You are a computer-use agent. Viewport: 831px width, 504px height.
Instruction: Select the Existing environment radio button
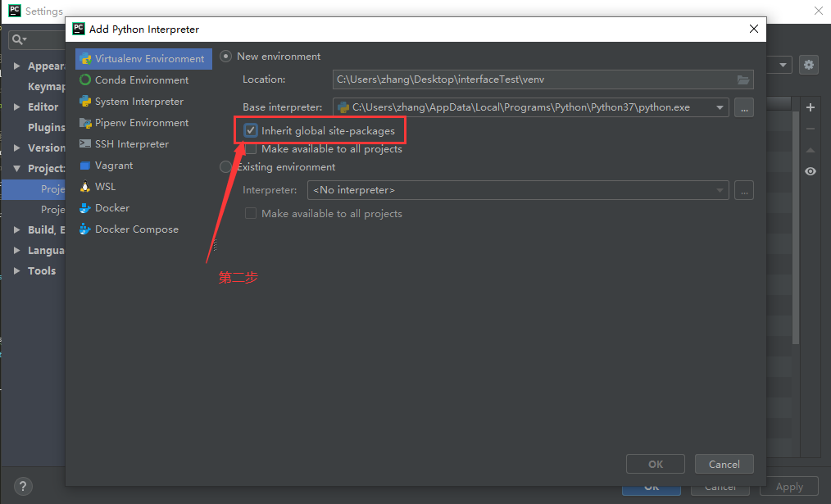click(x=225, y=167)
